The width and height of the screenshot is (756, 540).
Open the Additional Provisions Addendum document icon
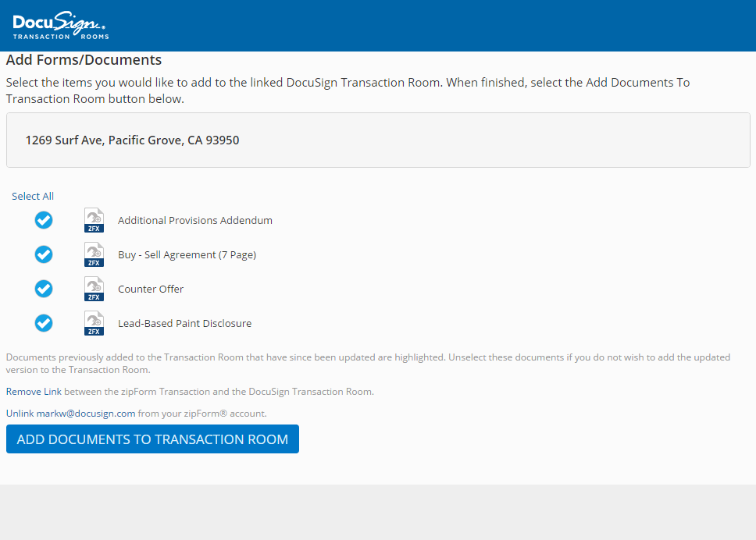pos(94,220)
